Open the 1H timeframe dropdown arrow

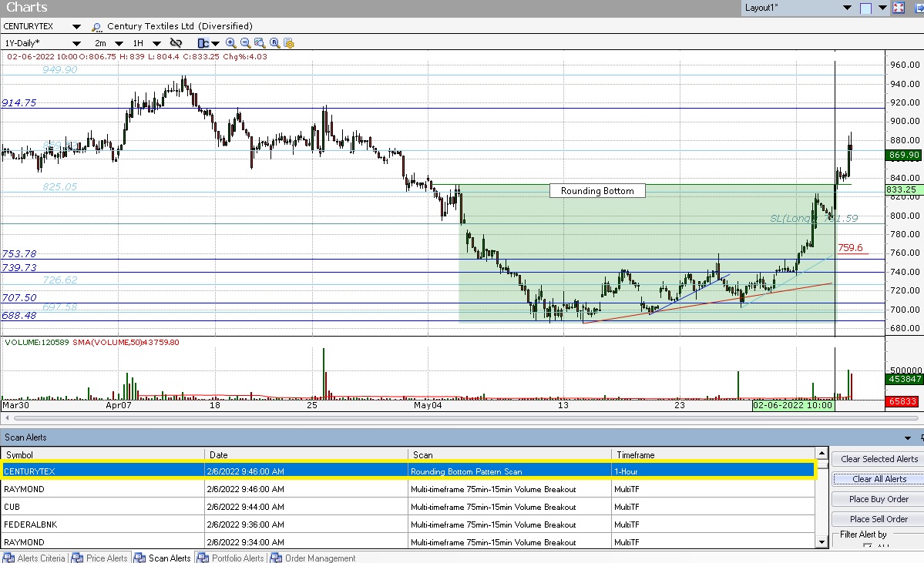pos(156,43)
